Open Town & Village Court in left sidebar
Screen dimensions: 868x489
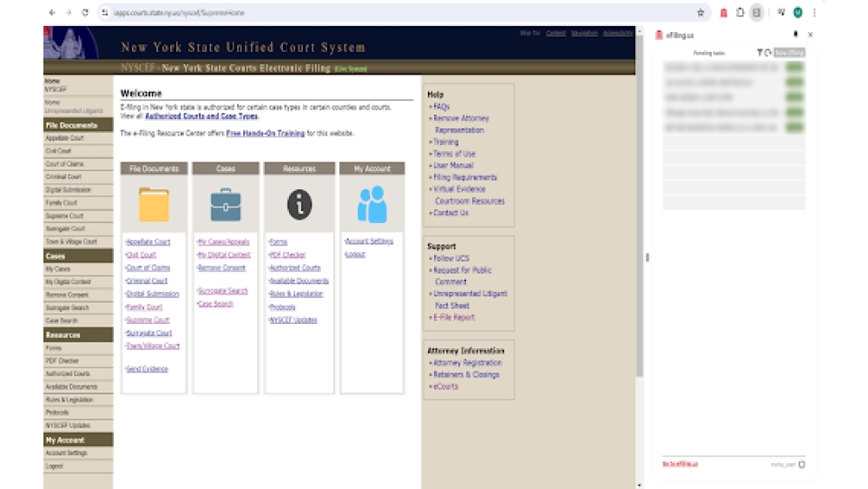point(71,242)
